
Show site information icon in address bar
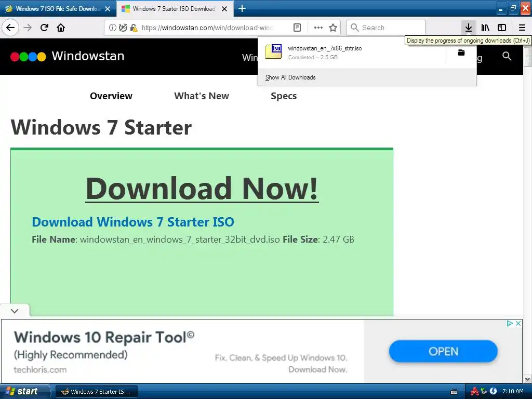[x=112, y=28]
